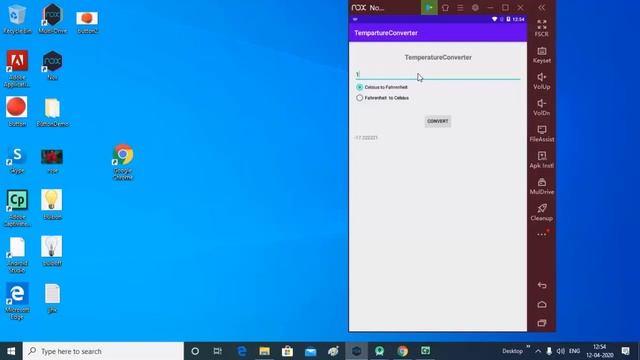640x360 pixels.
Task: Open Adobe Captivate desktop shortcut
Action: tap(17, 208)
